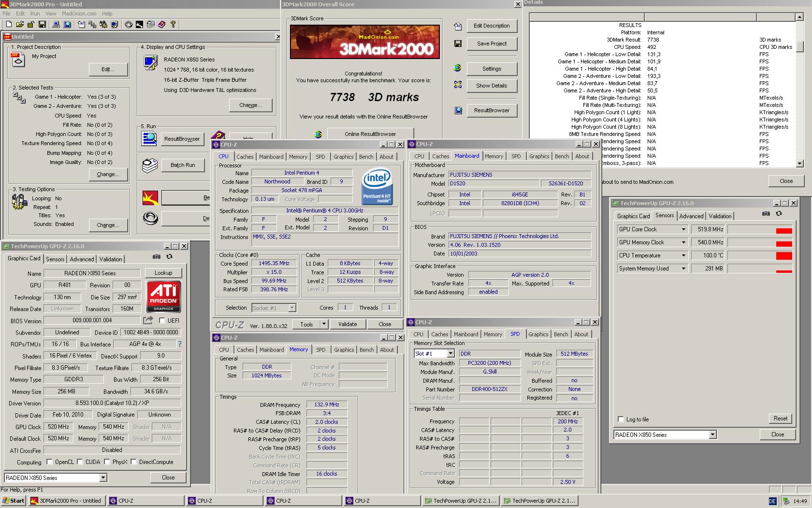Open the Socket #1 selection dropdown
The height and width of the screenshot is (508, 812).
[x=292, y=308]
